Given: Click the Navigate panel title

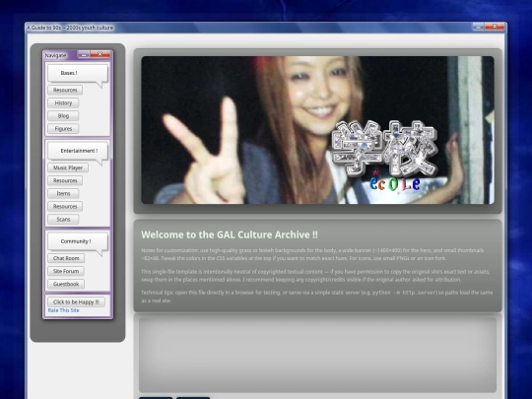Looking at the screenshot, I should coord(55,55).
